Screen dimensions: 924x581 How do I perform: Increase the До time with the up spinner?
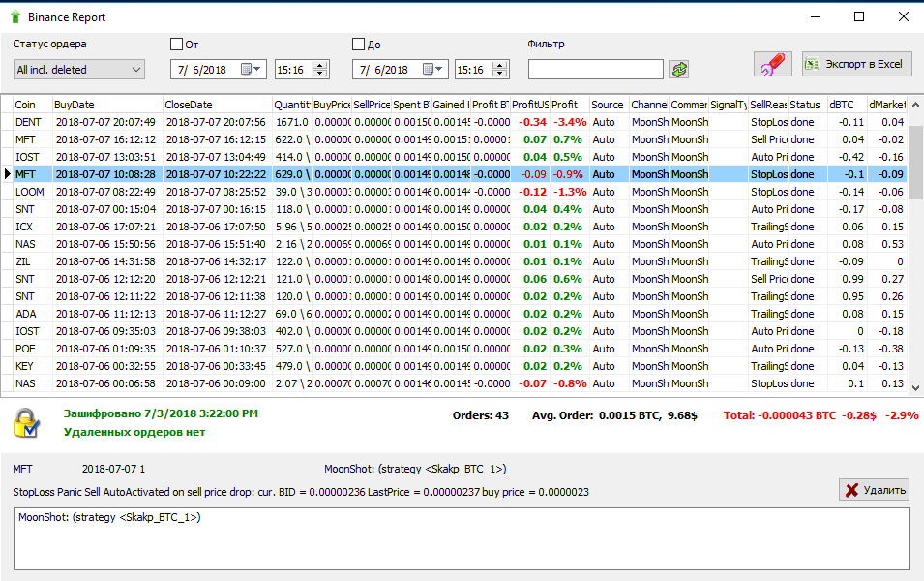(499, 65)
